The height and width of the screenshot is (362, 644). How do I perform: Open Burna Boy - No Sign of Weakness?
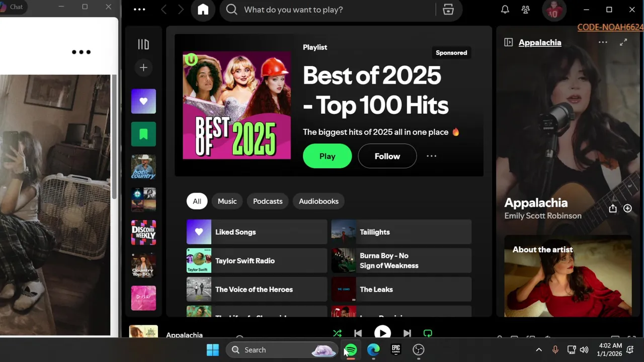[x=401, y=260]
